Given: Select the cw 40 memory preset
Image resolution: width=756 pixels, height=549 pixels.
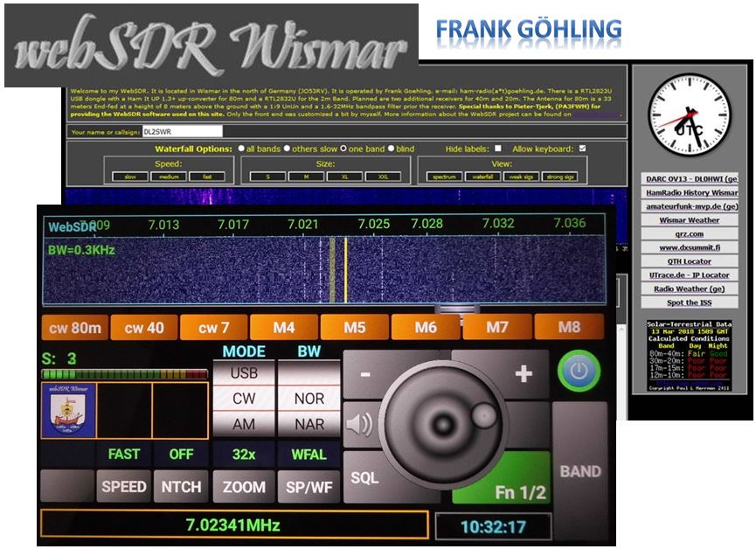Looking at the screenshot, I should pyautogui.click(x=143, y=328).
